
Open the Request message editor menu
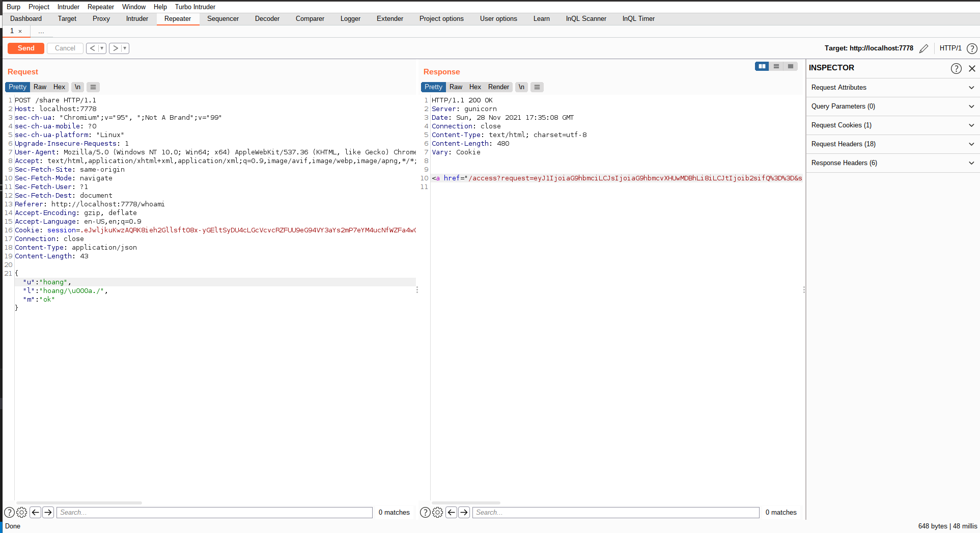(93, 87)
